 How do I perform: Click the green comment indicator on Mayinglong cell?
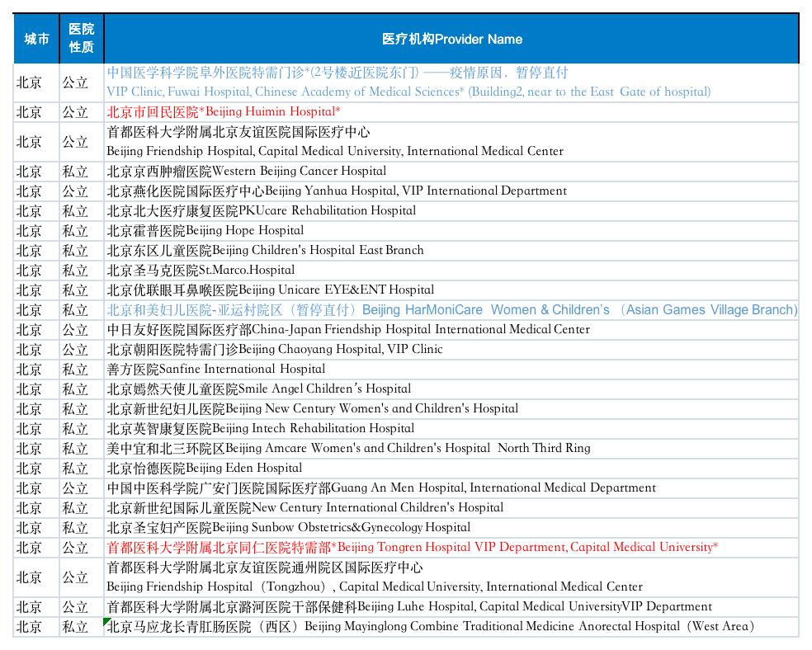tap(107, 620)
